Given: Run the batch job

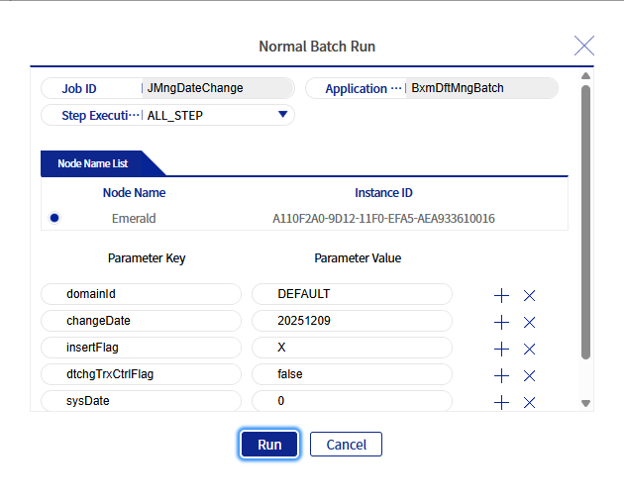Looking at the screenshot, I should (269, 445).
